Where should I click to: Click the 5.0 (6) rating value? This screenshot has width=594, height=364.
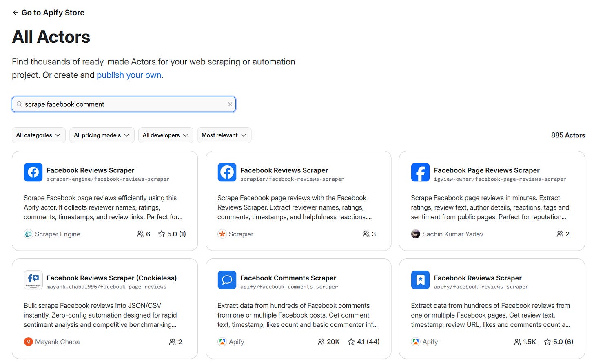coord(563,342)
